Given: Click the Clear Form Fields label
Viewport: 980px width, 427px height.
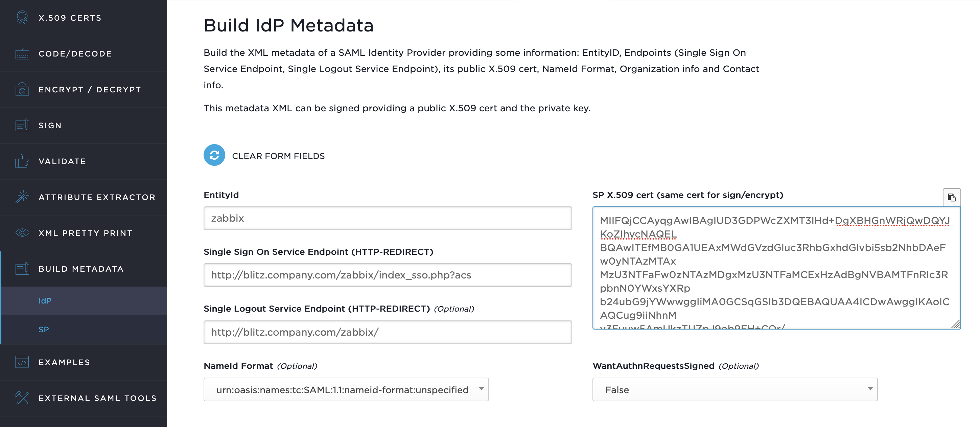Looking at the screenshot, I should pyautogui.click(x=278, y=156).
